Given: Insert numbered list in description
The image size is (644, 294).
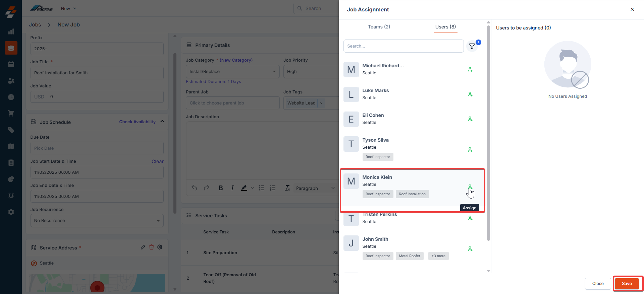Looking at the screenshot, I should click(273, 188).
